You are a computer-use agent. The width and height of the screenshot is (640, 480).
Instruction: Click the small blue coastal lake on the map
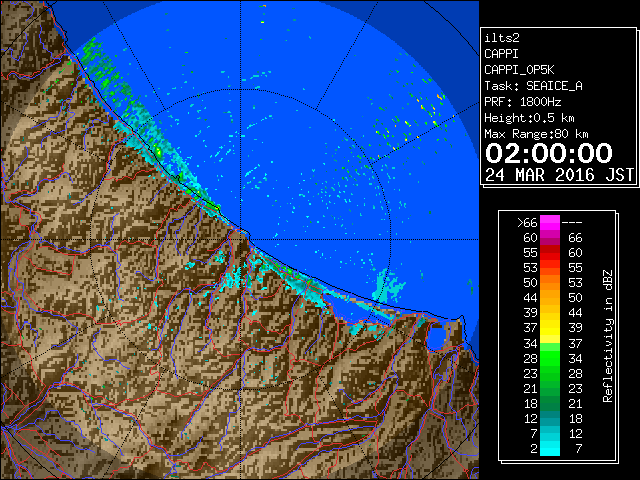[436, 338]
